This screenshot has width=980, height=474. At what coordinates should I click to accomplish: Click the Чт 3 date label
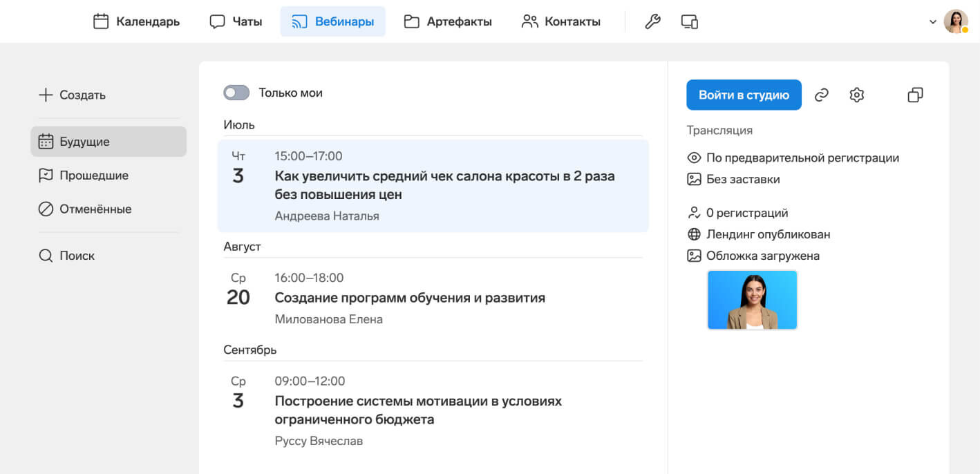click(238, 167)
